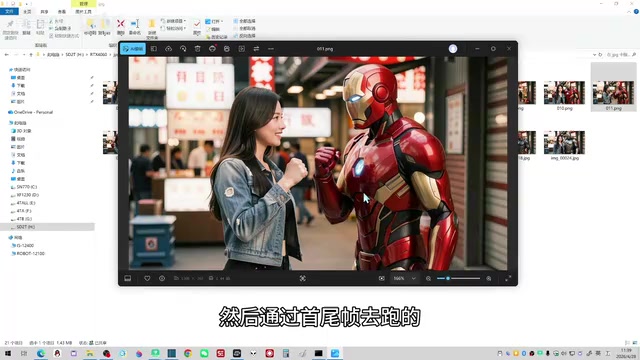Open Google Chrome from the taskbar
The width and height of the screenshot is (640, 360).
188,353
